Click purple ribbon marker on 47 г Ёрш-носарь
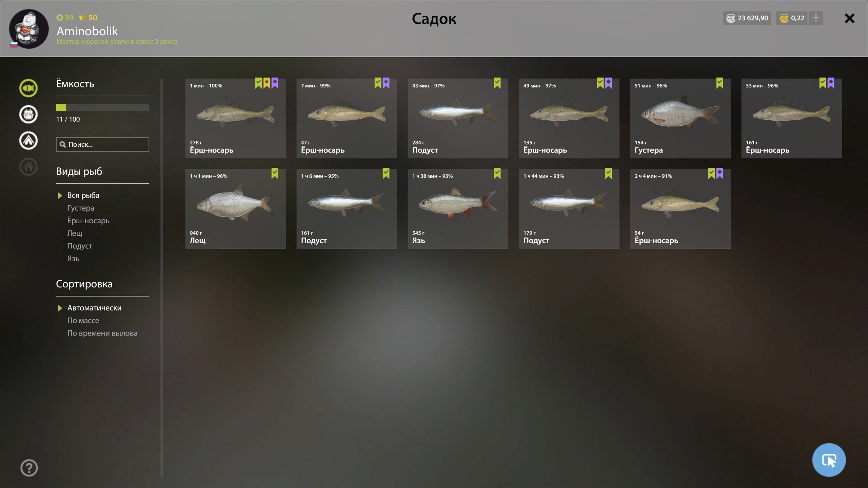The height and width of the screenshot is (488, 868). (x=386, y=83)
